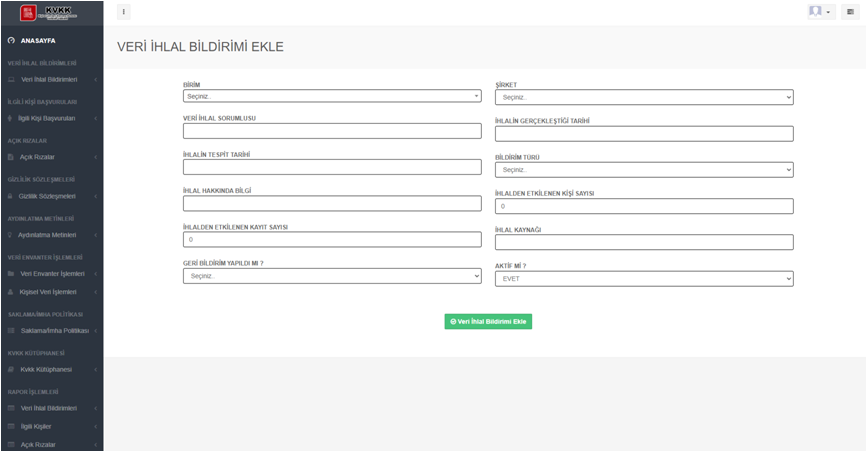The width and height of the screenshot is (867, 452).
Task: Click the Anasayfa dashboard gauge icon
Action: pos(11,41)
